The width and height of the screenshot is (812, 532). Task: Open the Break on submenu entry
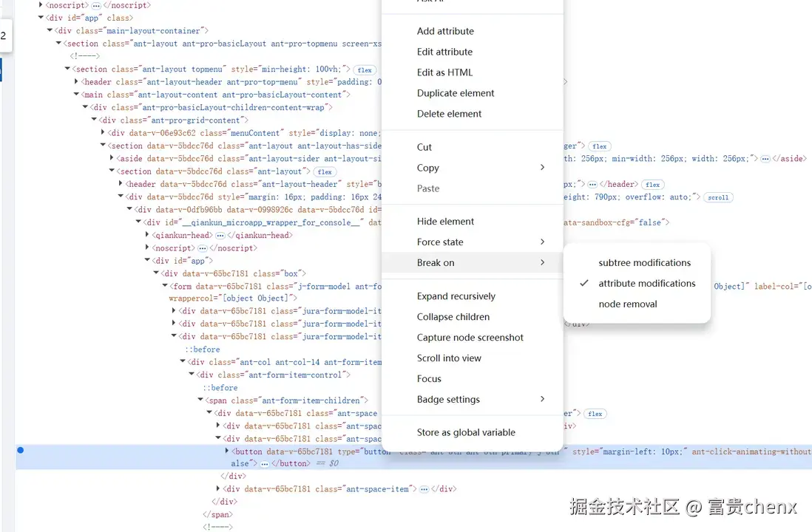tap(473, 263)
